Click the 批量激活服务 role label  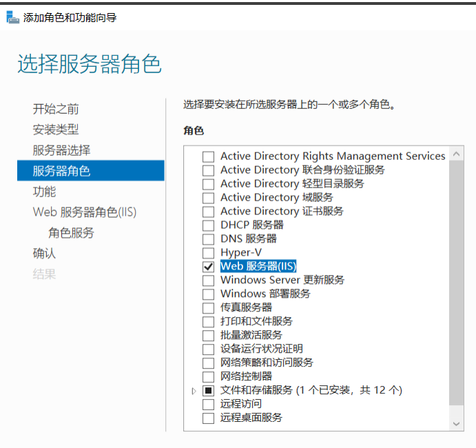pyautogui.click(x=251, y=335)
